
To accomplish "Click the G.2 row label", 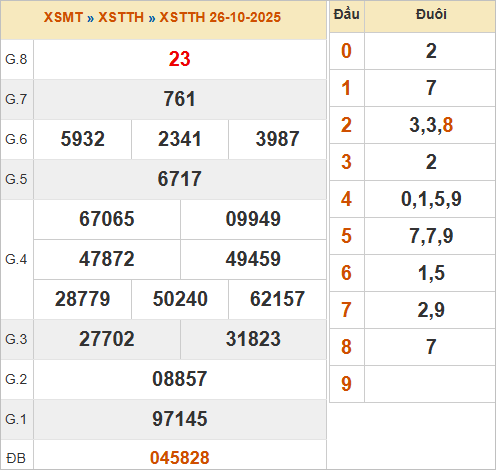I will click(16, 379).
